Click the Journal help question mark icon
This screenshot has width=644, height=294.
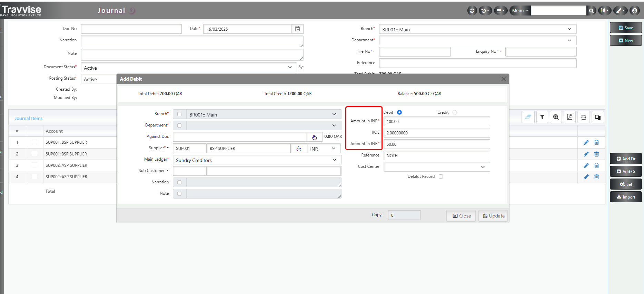point(131,11)
